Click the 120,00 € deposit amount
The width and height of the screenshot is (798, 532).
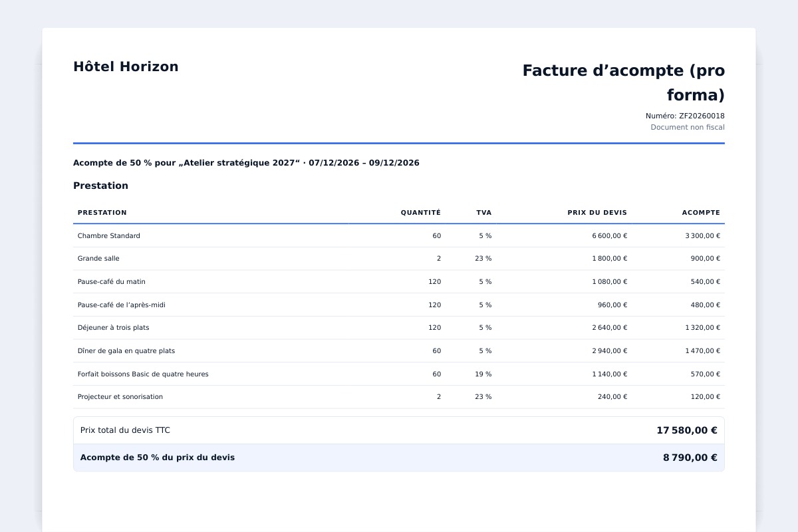tap(706, 396)
